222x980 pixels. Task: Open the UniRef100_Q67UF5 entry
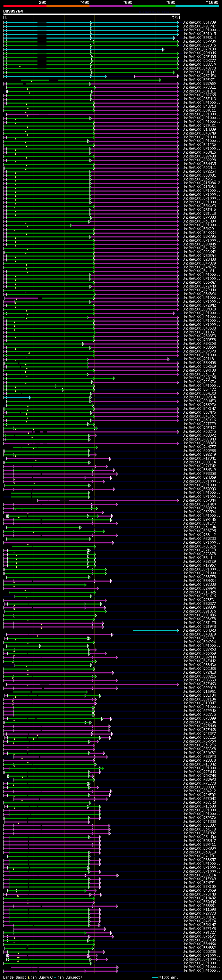coord(199,45)
